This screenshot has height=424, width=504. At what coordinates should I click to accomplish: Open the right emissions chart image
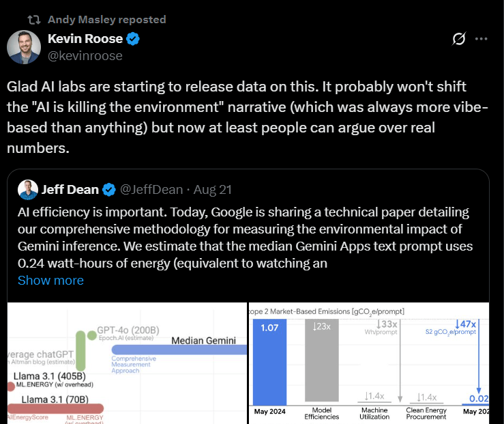369,363
